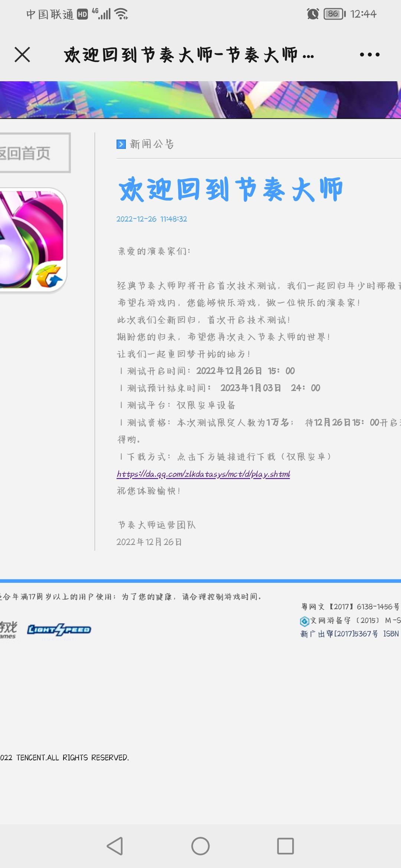The width and height of the screenshot is (401, 868).
Task: Tap the article title 欢迎回到节奏大师
Action: 230,189
